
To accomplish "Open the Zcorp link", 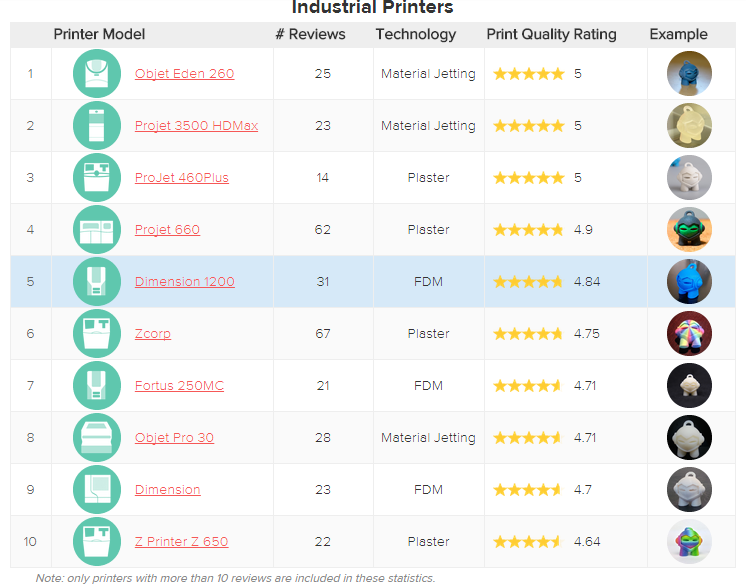I will (153, 333).
